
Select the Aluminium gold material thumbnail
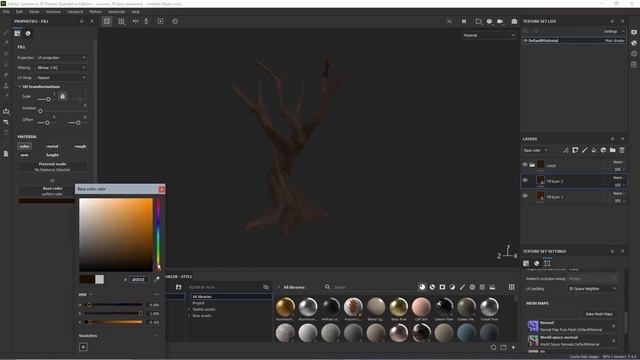[285, 307]
